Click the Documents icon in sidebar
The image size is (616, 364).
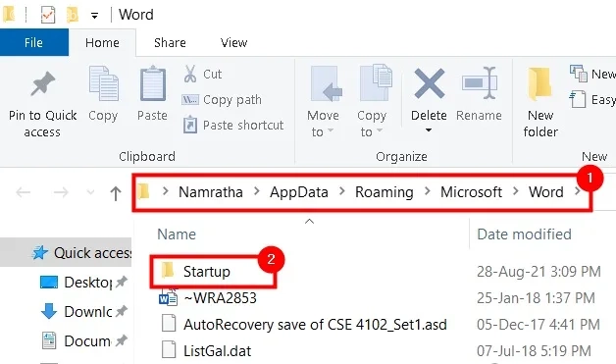pyautogui.click(x=49, y=340)
